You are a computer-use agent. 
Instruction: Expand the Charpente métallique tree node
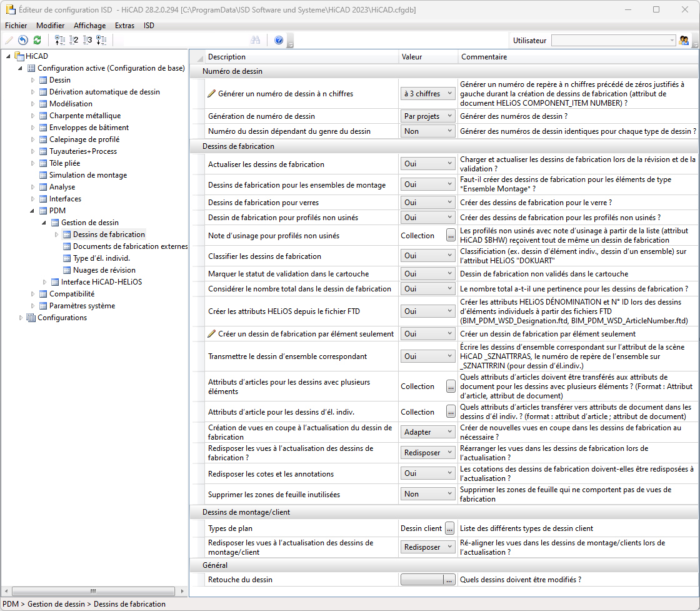(32, 116)
